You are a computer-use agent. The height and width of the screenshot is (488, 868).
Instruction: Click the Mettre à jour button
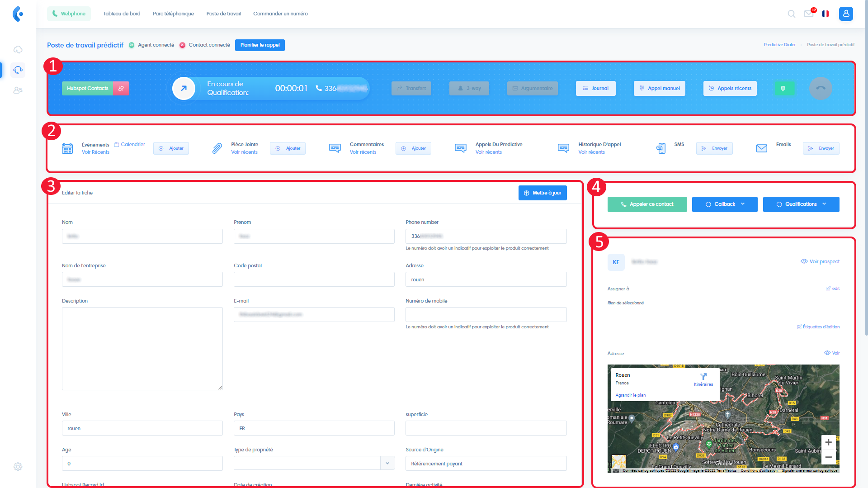click(542, 193)
